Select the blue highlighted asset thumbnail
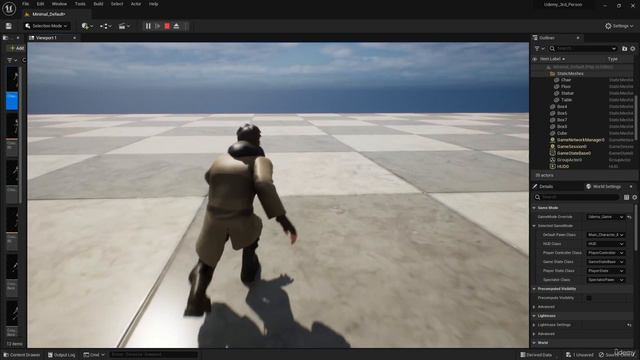 point(12,101)
